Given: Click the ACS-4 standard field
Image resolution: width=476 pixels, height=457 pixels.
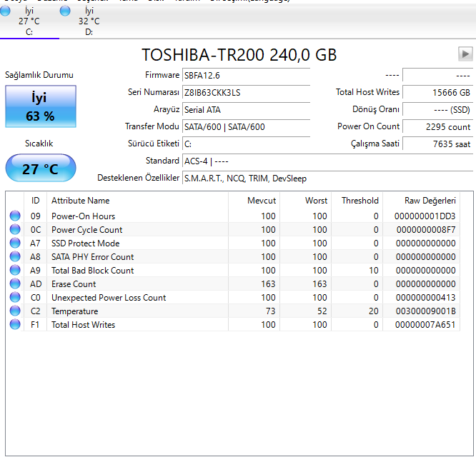Looking at the screenshot, I should [327, 161].
